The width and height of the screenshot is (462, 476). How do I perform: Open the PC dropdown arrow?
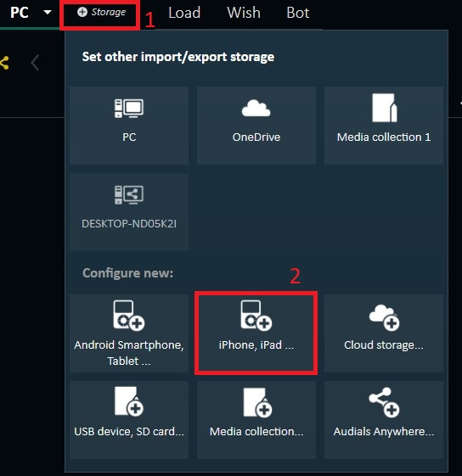(48, 13)
